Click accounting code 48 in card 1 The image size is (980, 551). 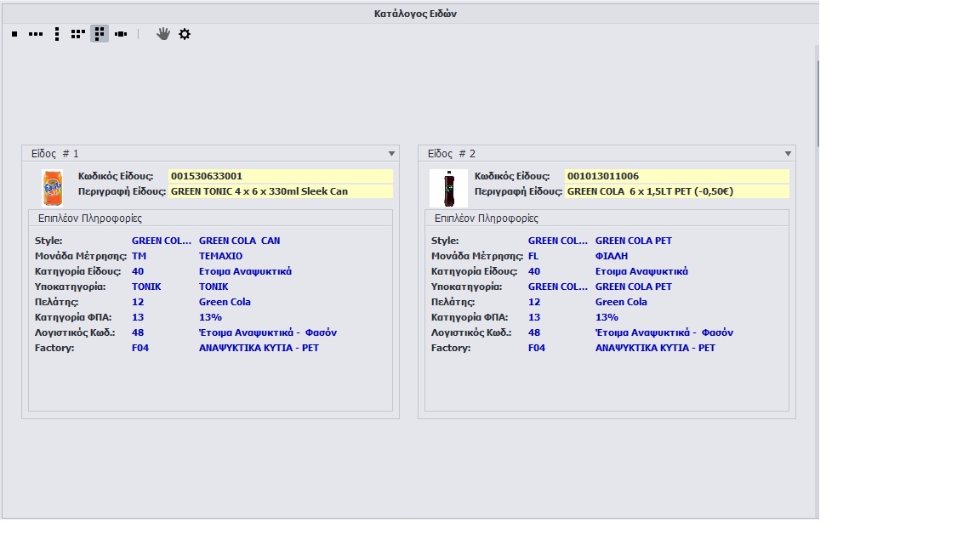(x=138, y=332)
